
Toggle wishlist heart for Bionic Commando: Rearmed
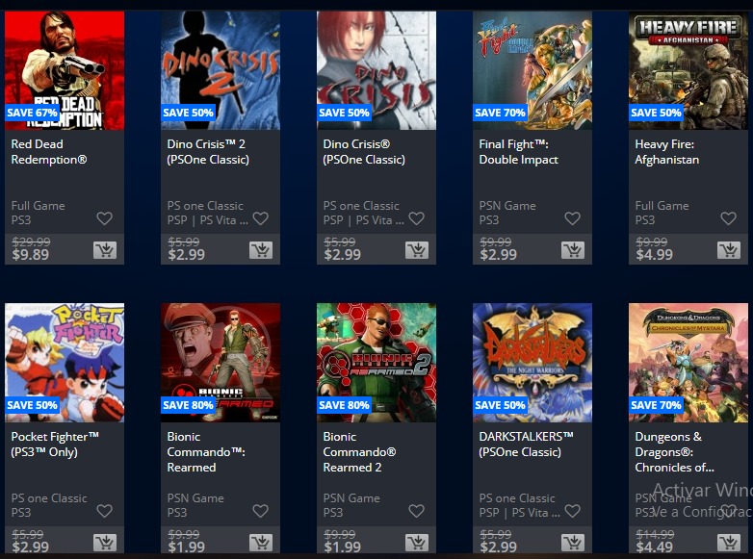coord(260,511)
